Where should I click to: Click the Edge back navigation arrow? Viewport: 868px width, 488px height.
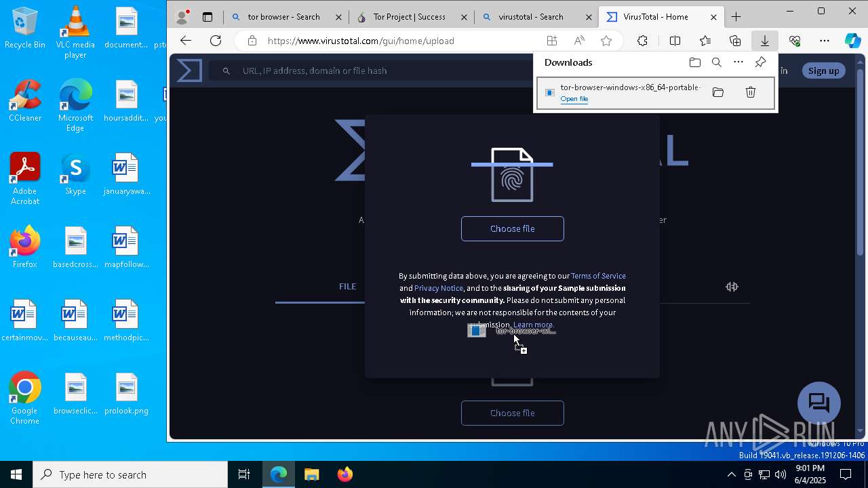pyautogui.click(x=186, y=41)
